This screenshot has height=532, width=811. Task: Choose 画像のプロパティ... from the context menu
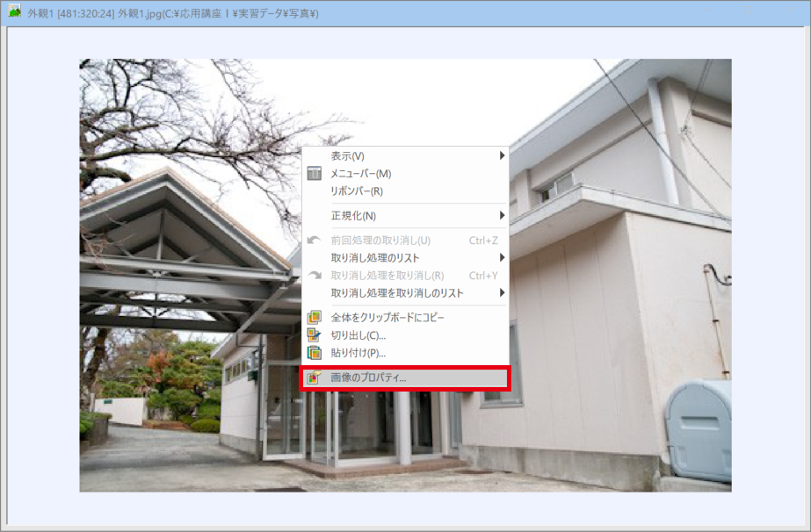tap(368, 378)
